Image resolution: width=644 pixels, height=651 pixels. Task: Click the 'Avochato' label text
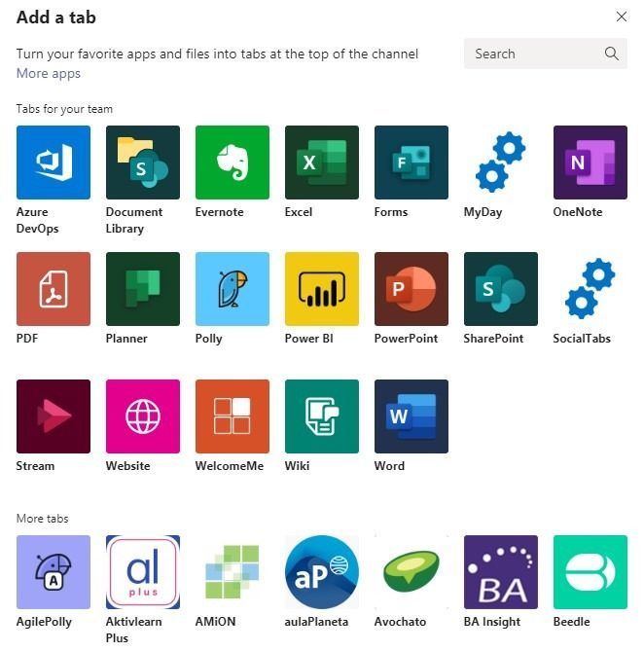coord(400,622)
